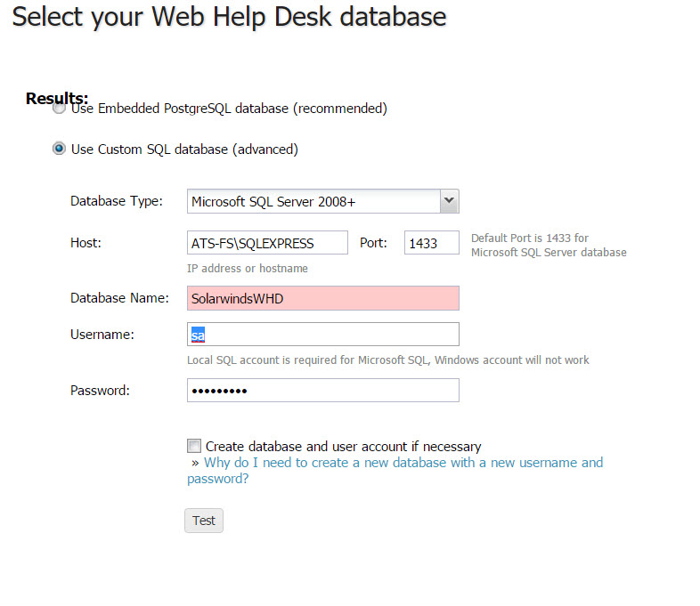Click the 'Username:' label text

coord(102,334)
